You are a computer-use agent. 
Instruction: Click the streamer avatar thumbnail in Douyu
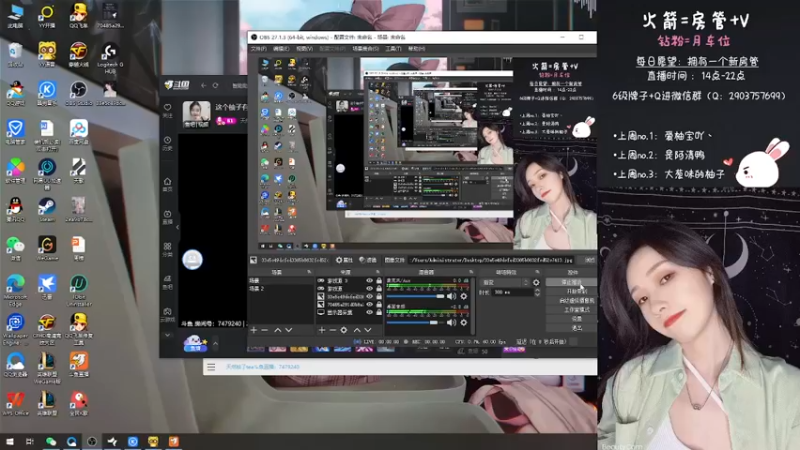(x=196, y=114)
